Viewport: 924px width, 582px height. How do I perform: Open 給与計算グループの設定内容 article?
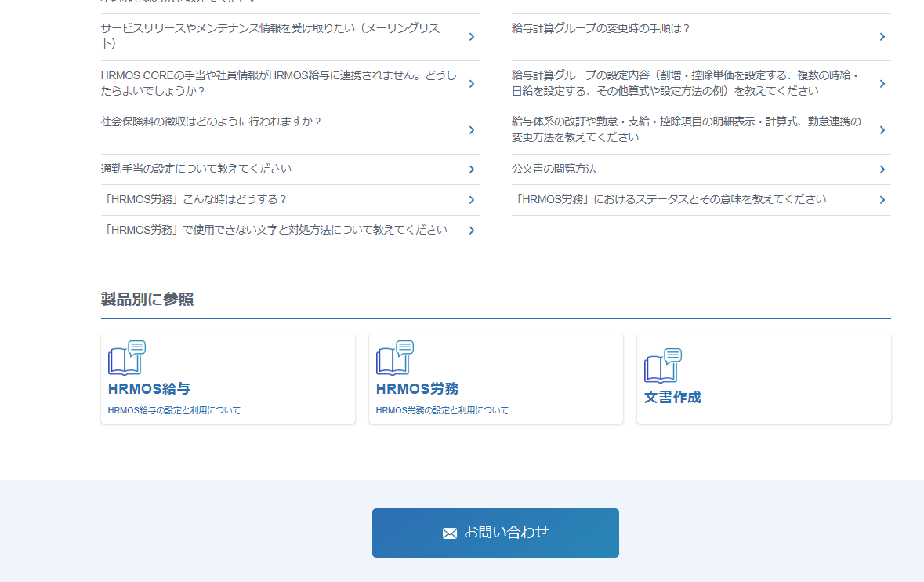coord(686,83)
